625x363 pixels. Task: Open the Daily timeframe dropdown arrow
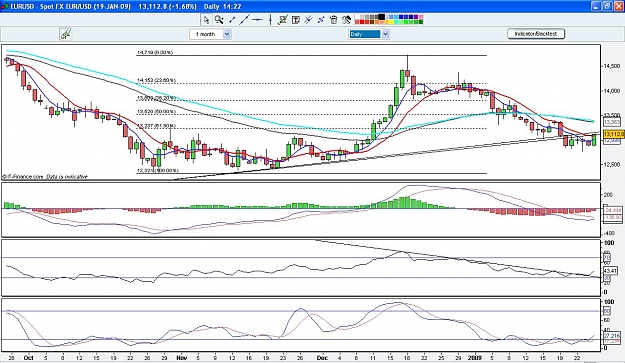pyautogui.click(x=385, y=34)
